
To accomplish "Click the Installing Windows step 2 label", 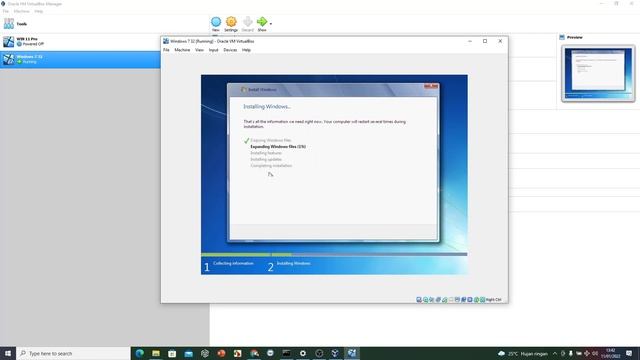I will pyautogui.click(x=293, y=264).
